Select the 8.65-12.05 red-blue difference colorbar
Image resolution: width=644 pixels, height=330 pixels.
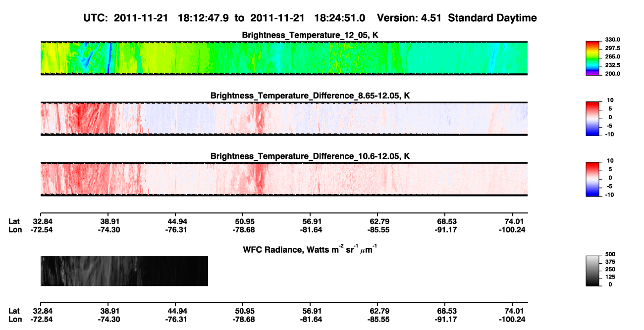click(x=593, y=118)
